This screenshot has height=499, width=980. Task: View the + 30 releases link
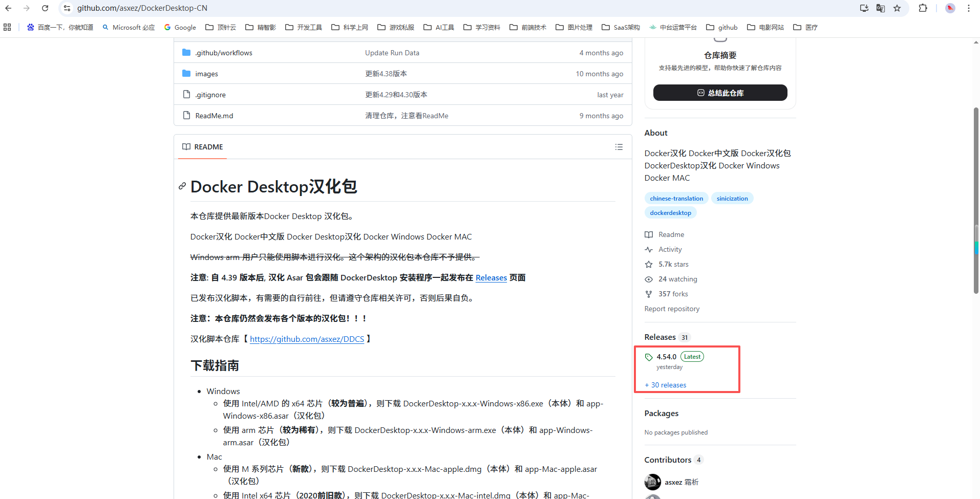point(666,385)
